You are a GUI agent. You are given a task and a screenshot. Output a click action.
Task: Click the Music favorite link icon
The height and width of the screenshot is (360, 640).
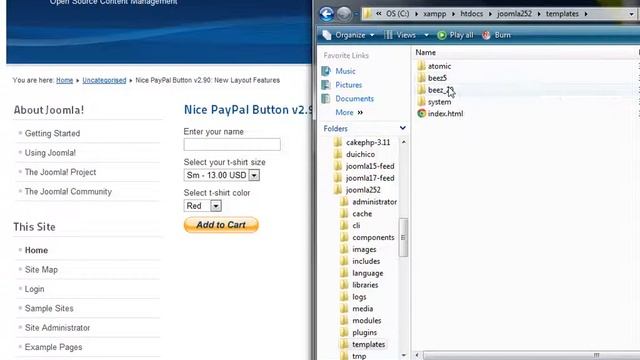(x=326, y=71)
